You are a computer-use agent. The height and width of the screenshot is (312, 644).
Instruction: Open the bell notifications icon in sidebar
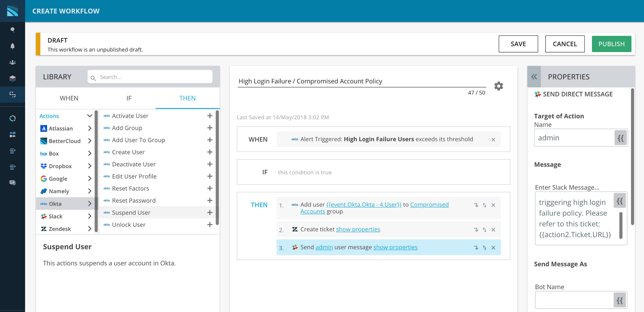pyautogui.click(x=12, y=46)
